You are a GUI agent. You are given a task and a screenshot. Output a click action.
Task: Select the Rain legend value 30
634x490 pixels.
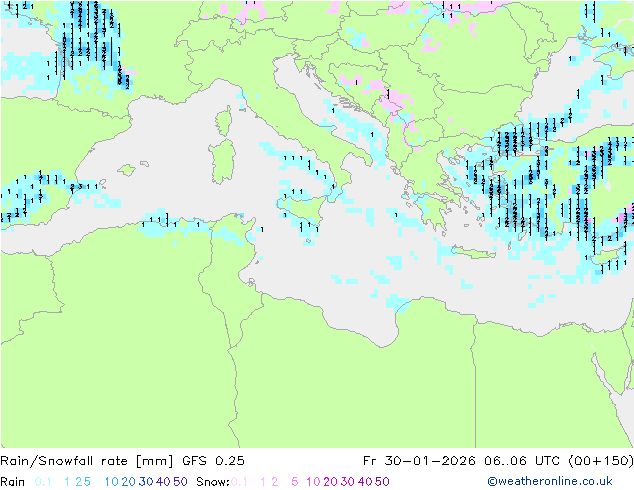click(x=146, y=482)
